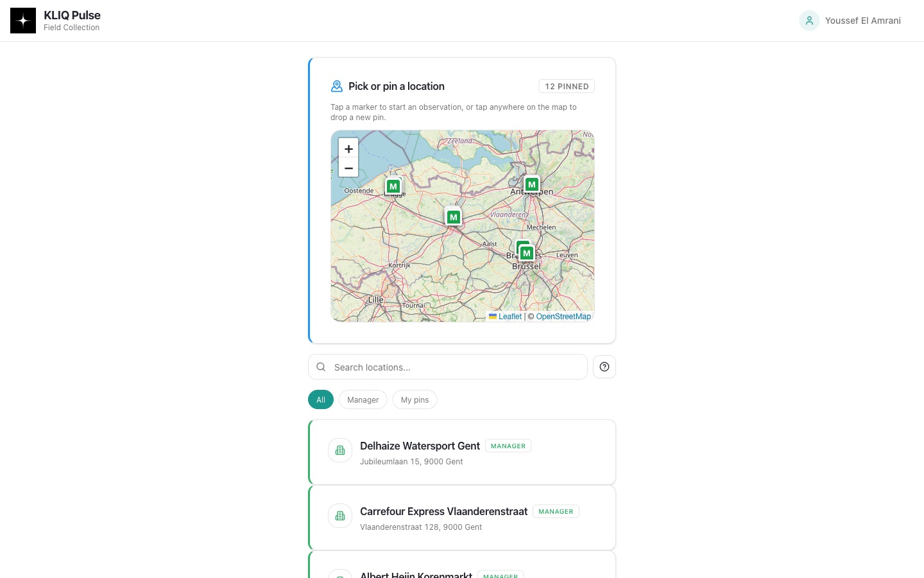This screenshot has height=578, width=924.
Task: Open the Youssef El Amrani user avatar
Action: tap(809, 21)
